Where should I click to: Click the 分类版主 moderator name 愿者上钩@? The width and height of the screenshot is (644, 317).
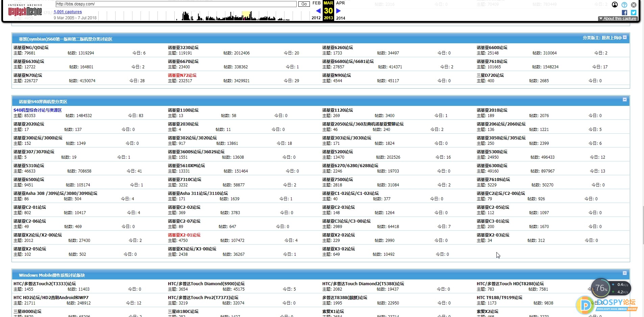click(612, 38)
